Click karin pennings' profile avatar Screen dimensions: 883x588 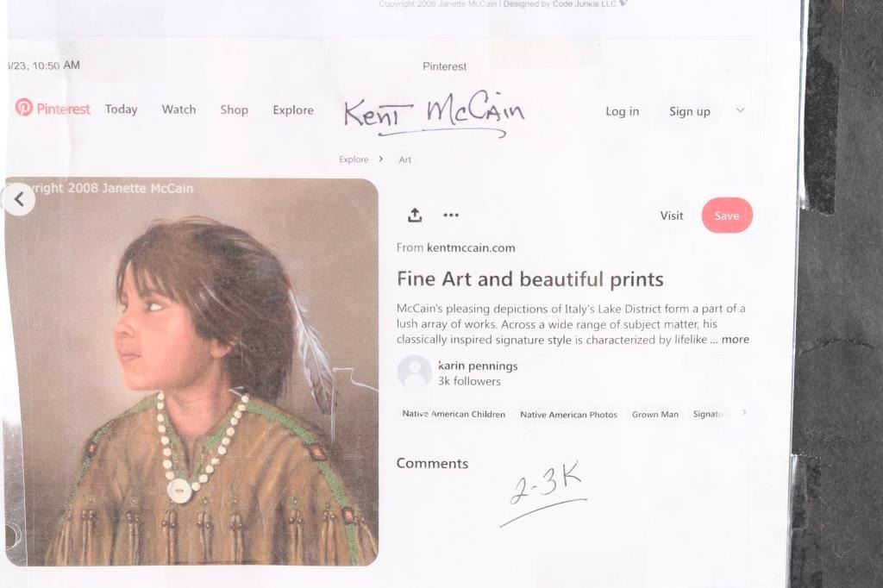tap(414, 372)
